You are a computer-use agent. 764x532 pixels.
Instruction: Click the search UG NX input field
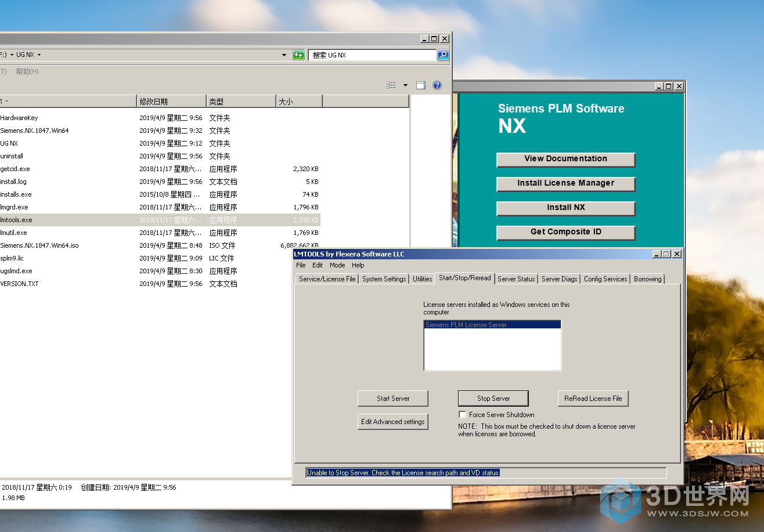(372, 55)
